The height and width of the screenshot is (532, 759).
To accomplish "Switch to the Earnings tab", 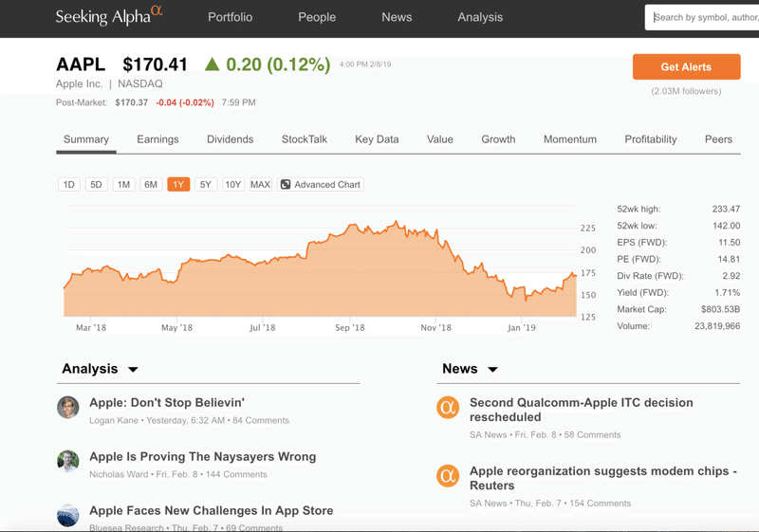I will pos(157,139).
